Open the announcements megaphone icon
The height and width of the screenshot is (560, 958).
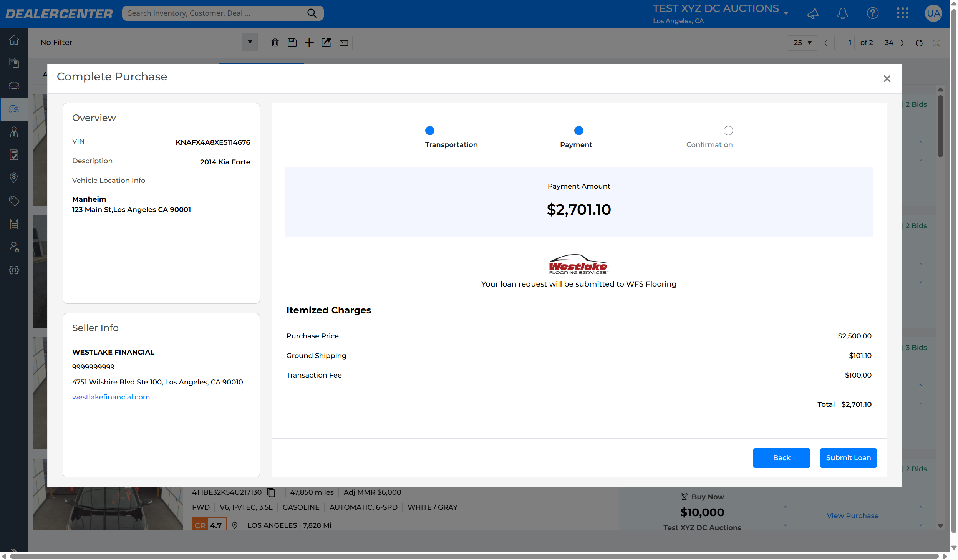pos(813,13)
